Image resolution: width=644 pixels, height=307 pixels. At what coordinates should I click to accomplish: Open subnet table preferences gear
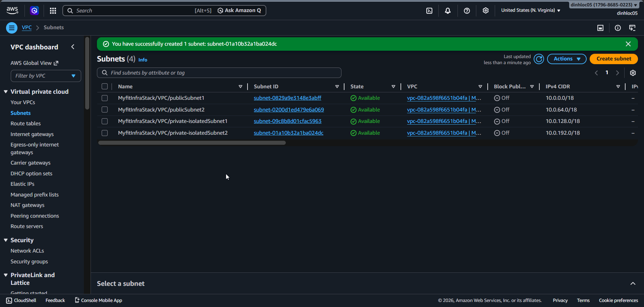pyautogui.click(x=633, y=73)
